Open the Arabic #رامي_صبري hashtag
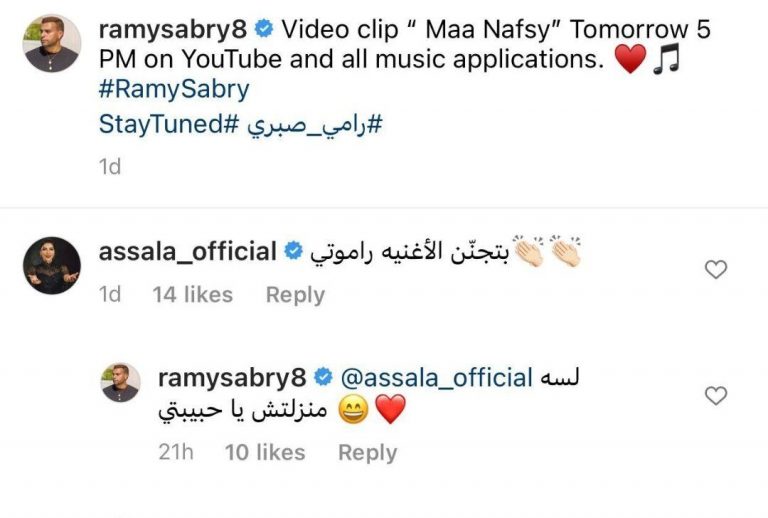768x518 pixels. tap(314, 124)
